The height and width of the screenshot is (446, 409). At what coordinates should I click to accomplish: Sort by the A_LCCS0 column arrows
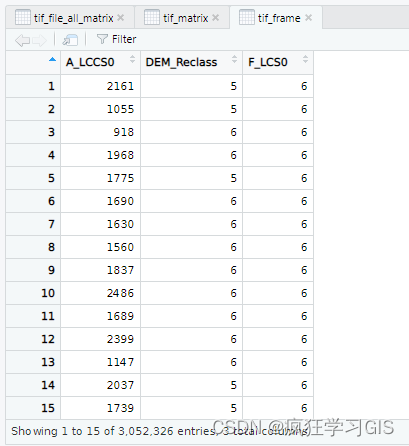[133, 59]
